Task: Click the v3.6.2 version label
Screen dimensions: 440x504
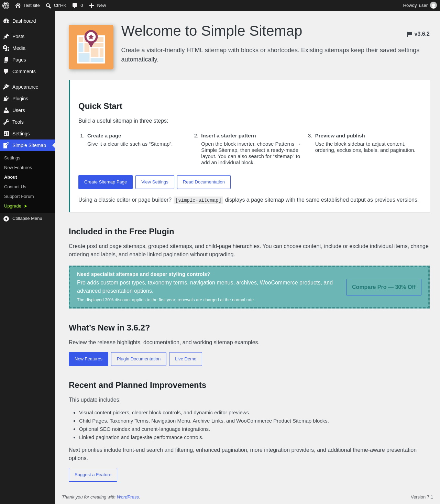Action: coord(422,34)
